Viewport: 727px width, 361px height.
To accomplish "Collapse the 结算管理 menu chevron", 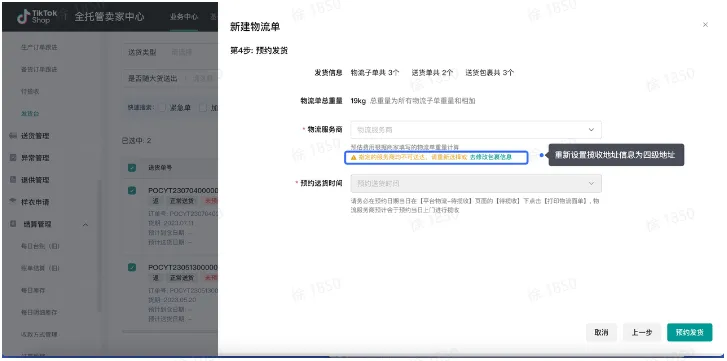I will (x=85, y=224).
